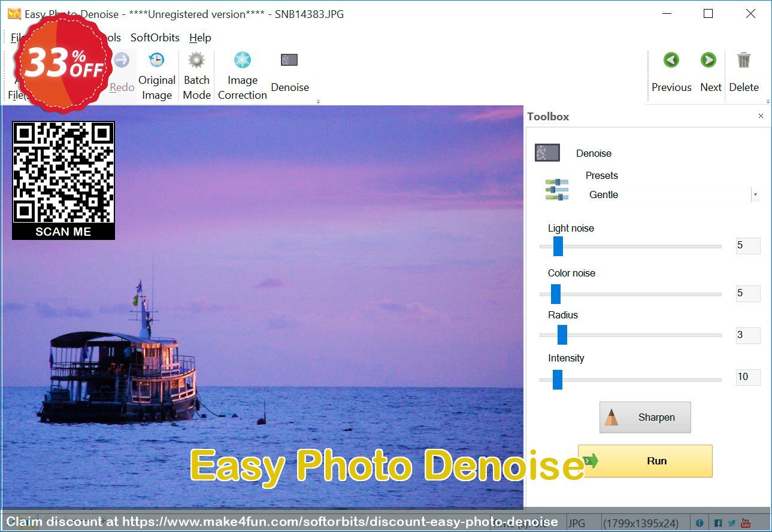Open the YouTube icon in status bar
This screenshot has height=532, width=772.
tap(746, 522)
